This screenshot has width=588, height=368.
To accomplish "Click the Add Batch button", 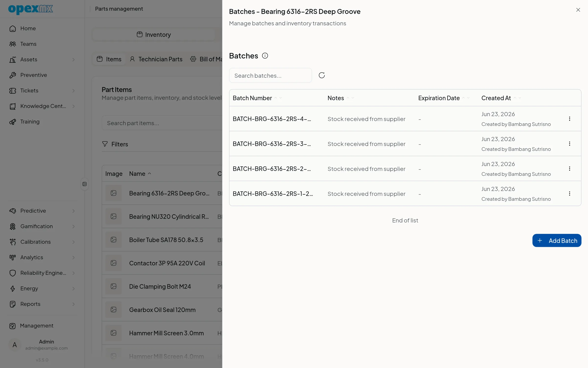I will tap(557, 240).
